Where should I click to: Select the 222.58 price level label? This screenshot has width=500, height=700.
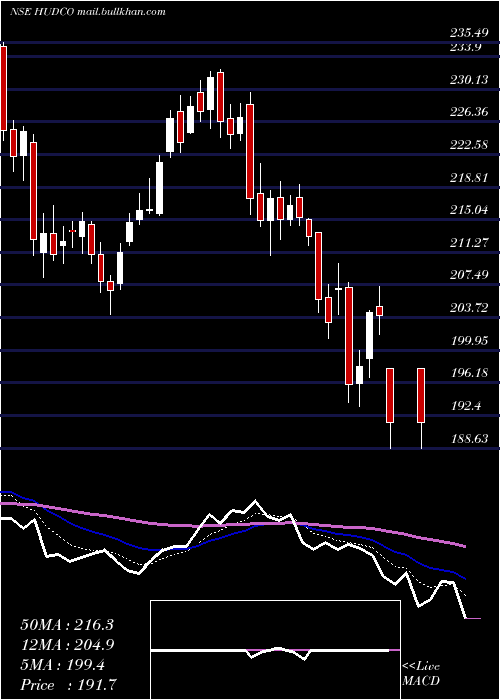[x=469, y=145]
